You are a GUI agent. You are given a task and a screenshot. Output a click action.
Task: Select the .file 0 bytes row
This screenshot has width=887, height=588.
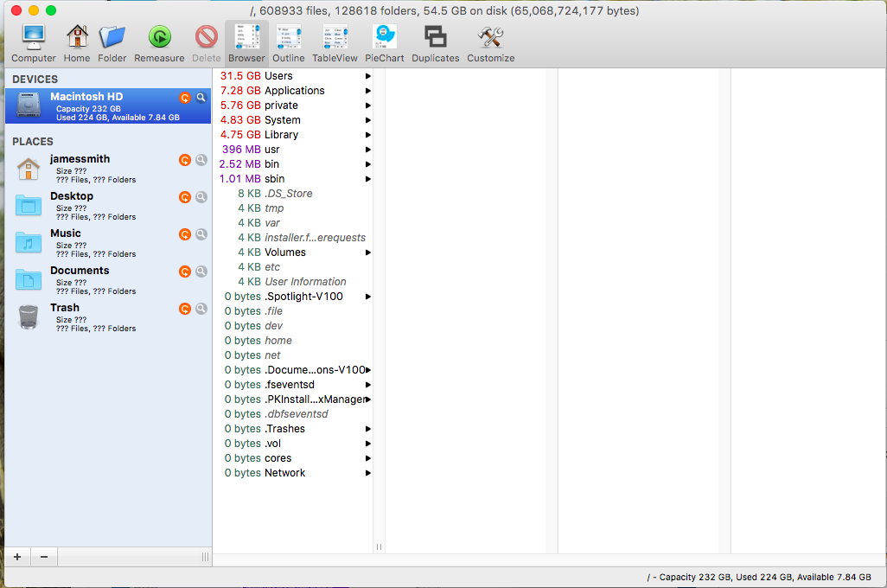pos(293,311)
